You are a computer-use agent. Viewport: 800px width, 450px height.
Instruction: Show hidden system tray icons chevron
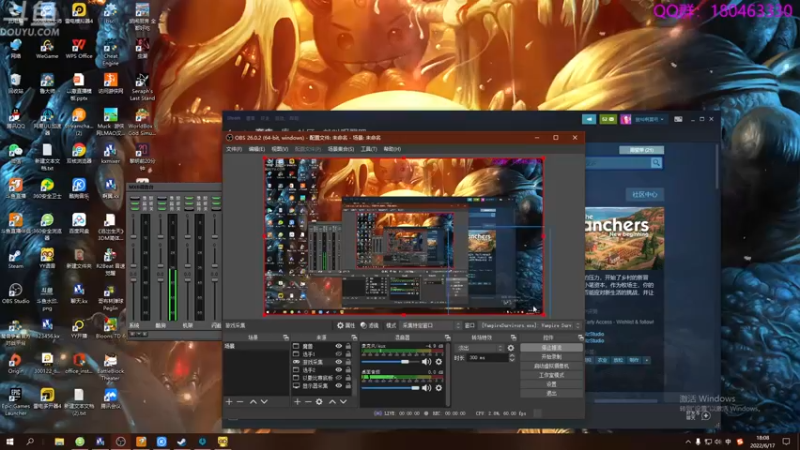click(688, 442)
